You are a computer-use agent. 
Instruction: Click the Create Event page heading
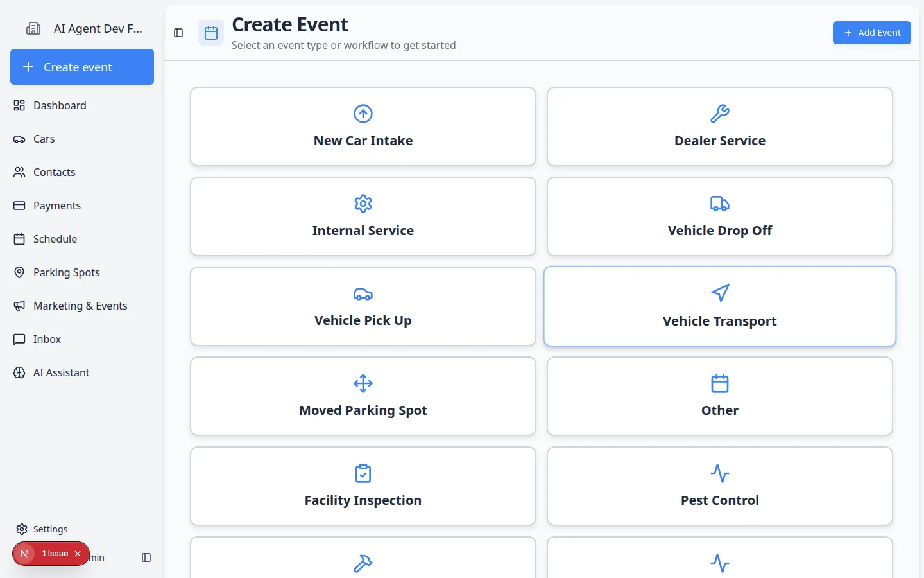tap(290, 24)
